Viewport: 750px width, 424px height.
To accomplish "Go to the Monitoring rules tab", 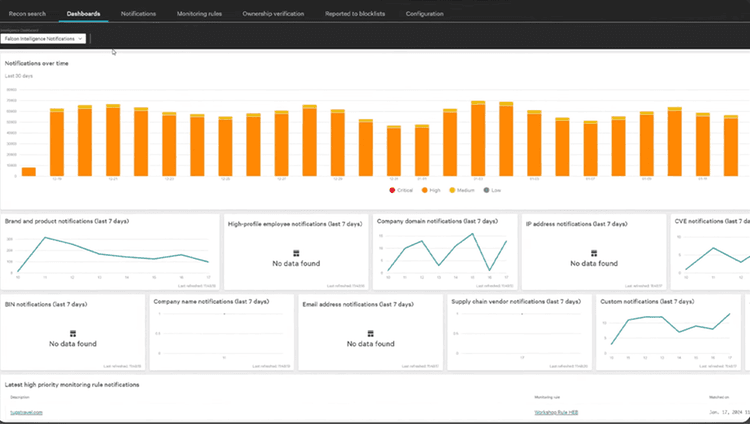I will (x=199, y=14).
